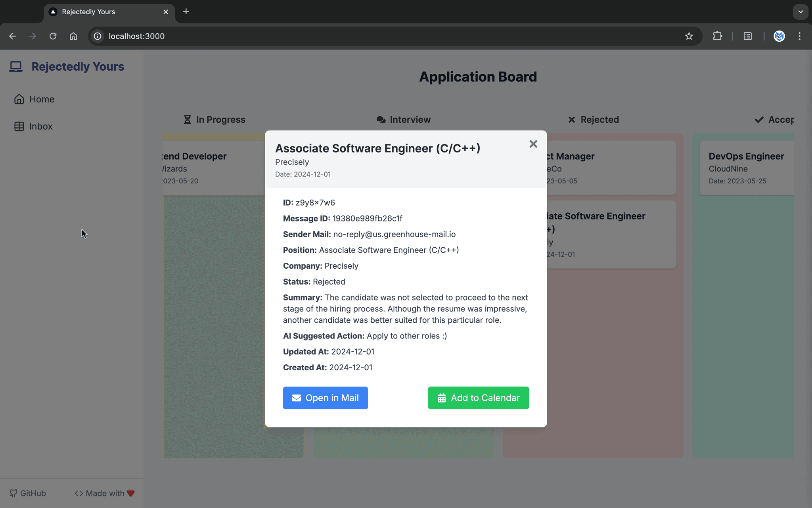Click the Rejectedly Yours laptop logo icon
Screen dimensions: 812x508
coord(16,67)
